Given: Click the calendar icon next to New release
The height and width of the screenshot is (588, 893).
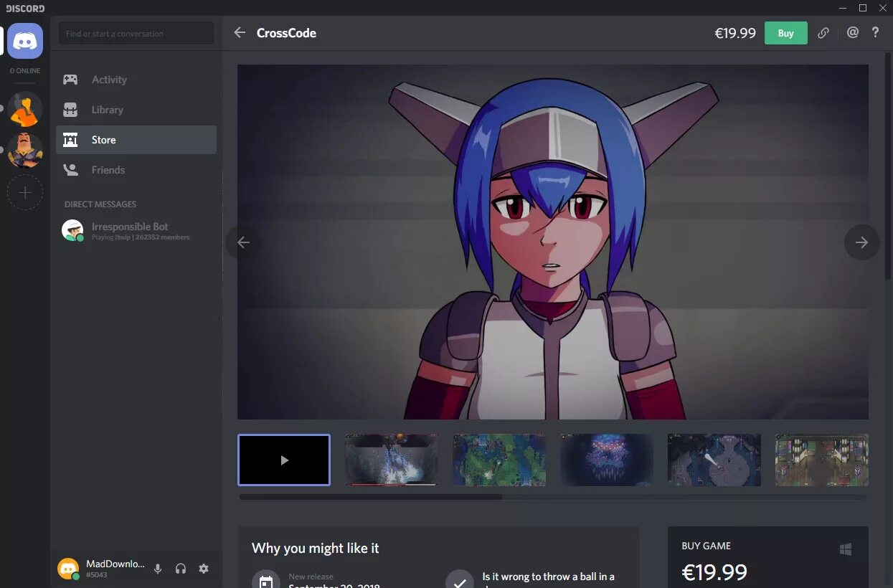Looking at the screenshot, I should pos(265,582).
